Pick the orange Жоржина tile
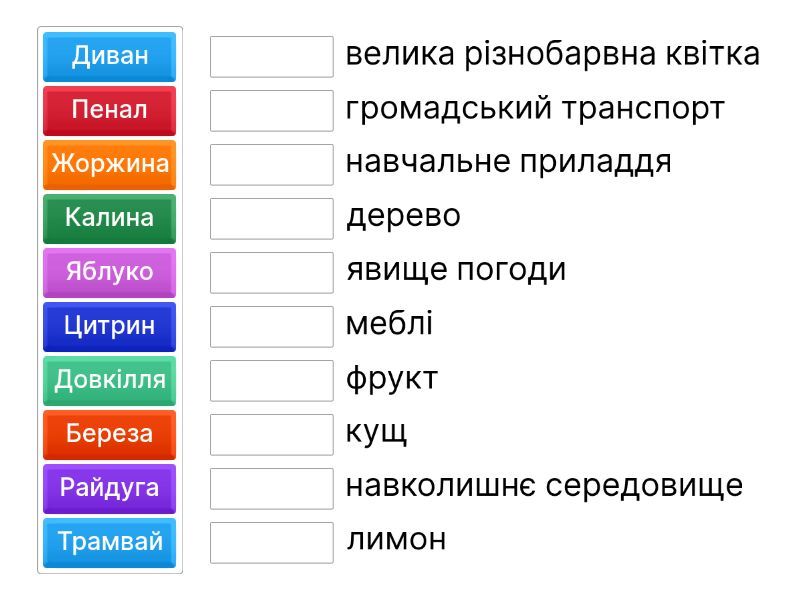 (110, 164)
